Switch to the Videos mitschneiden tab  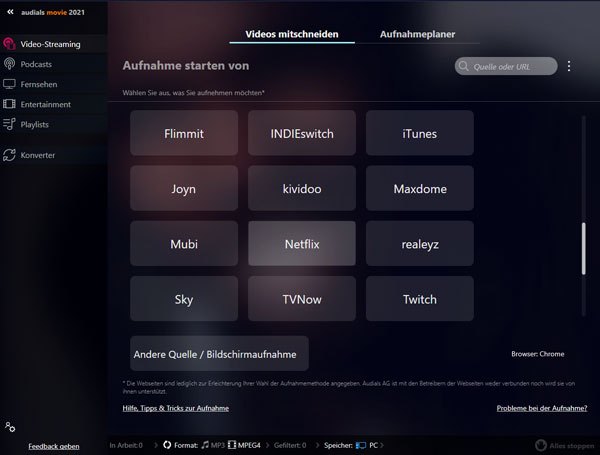[x=292, y=34]
